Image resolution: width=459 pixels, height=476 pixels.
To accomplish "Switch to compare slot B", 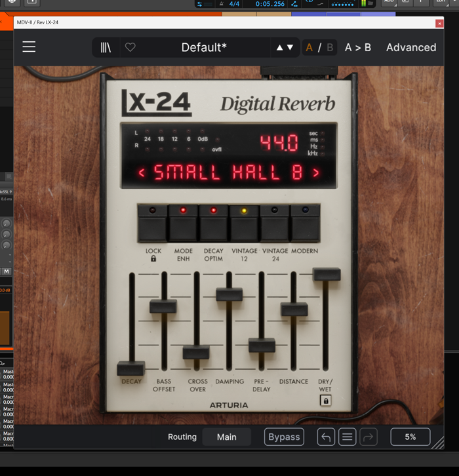I will click(330, 47).
